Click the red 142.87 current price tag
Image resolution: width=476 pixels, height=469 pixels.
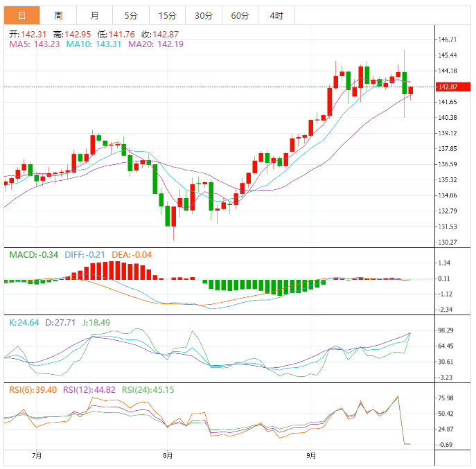(x=447, y=87)
